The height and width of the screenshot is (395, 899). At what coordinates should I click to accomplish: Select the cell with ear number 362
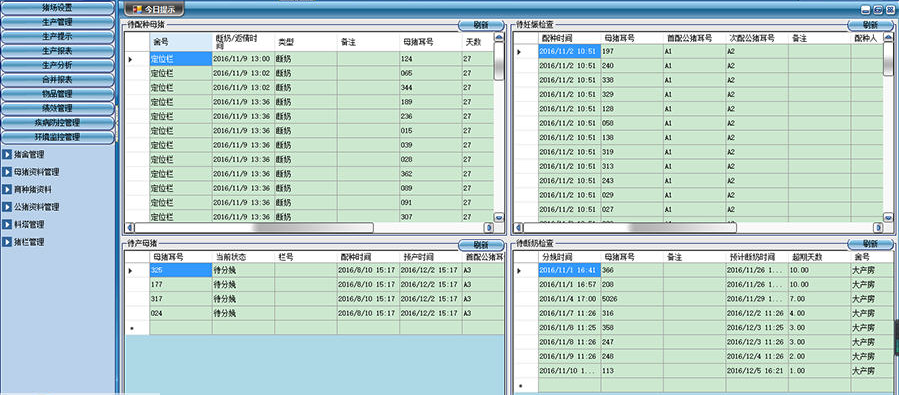point(431,174)
